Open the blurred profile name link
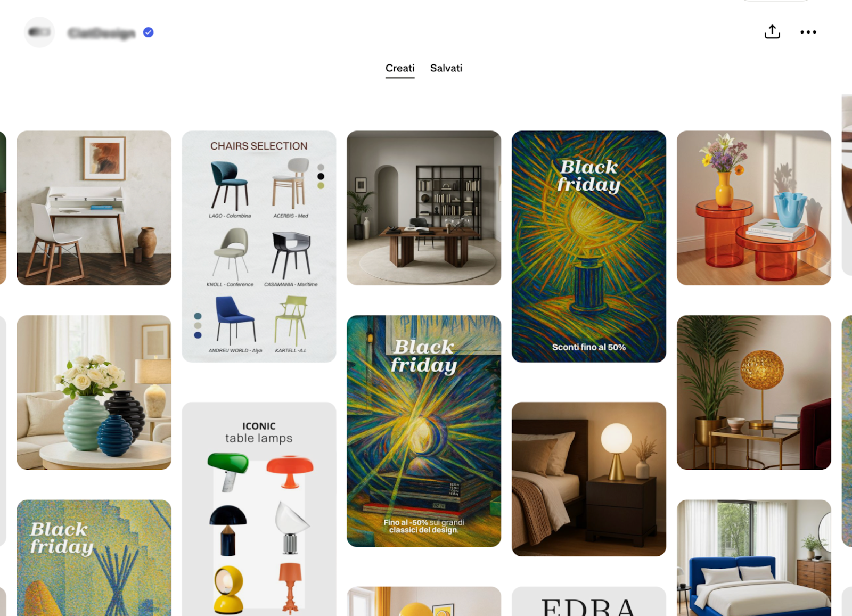852x616 pixels. pyautogui.click(x=102, y=33)
